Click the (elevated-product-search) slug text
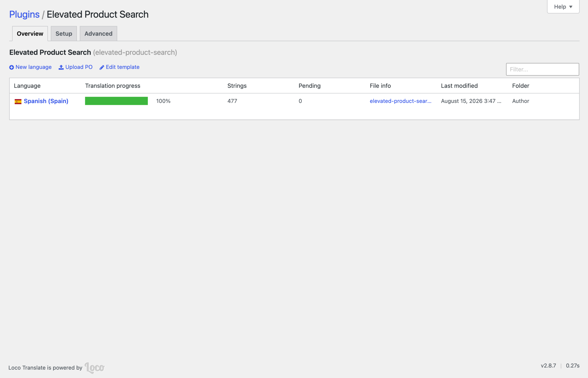 pyautogui.click(x=135, y=52)
